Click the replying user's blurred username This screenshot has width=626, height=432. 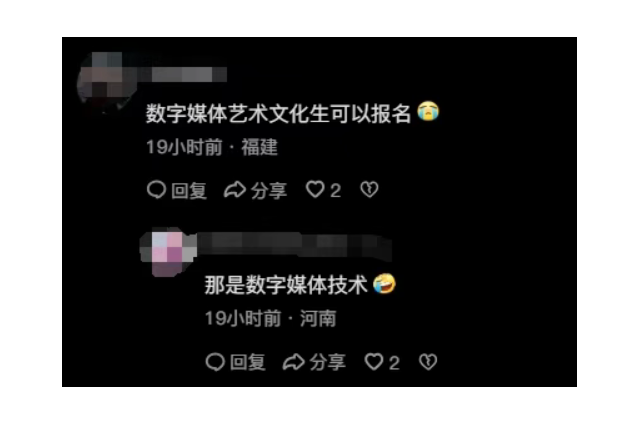[293, 245]
